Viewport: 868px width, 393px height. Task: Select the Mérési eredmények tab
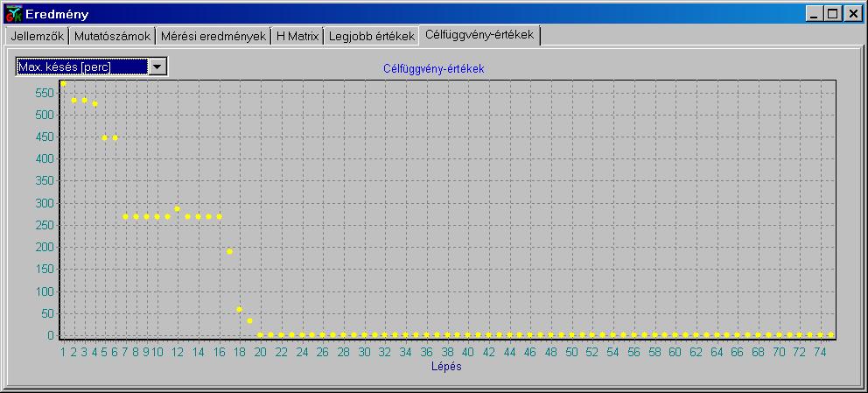pos(213,37)
